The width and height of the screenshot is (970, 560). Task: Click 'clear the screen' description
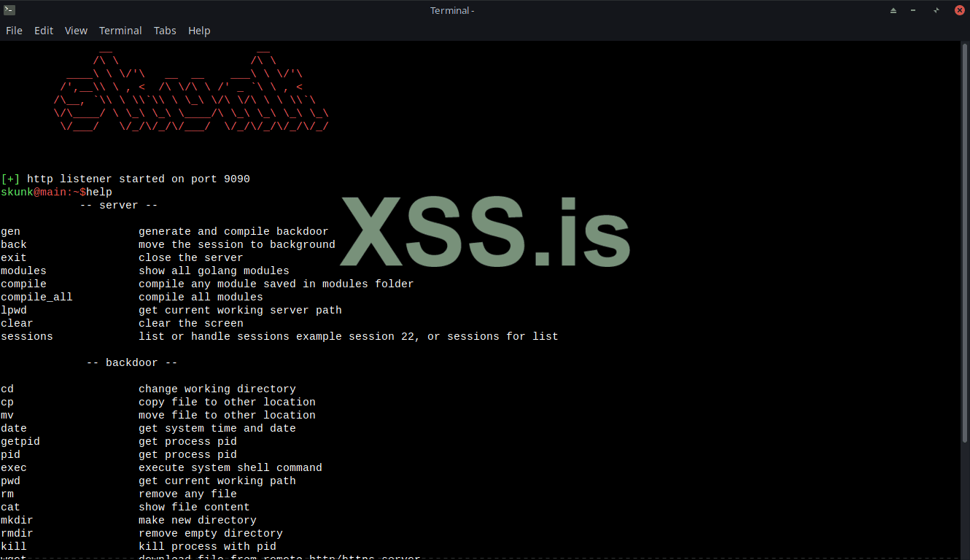coord(191,324)
